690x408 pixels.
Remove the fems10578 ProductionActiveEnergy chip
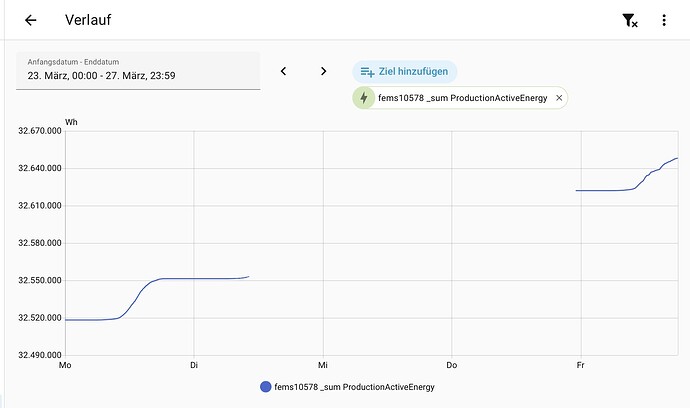[559, 98]
